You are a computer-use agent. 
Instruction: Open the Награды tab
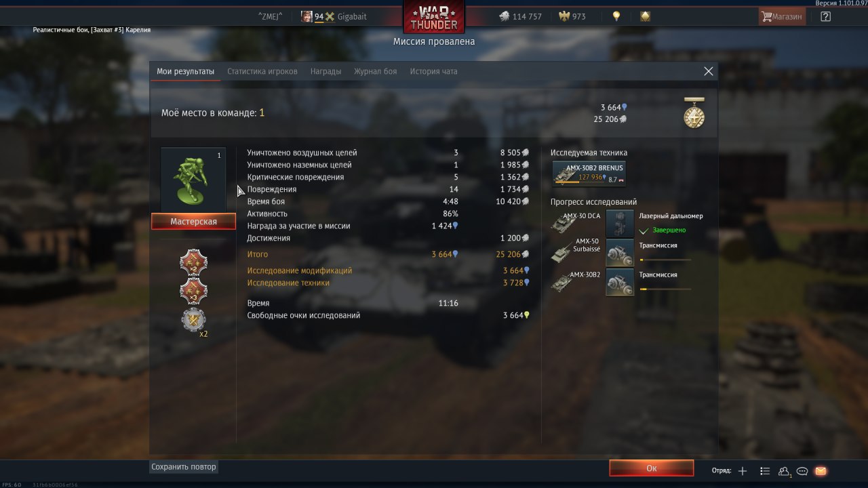pyautogui.click(x=325, y=71)
